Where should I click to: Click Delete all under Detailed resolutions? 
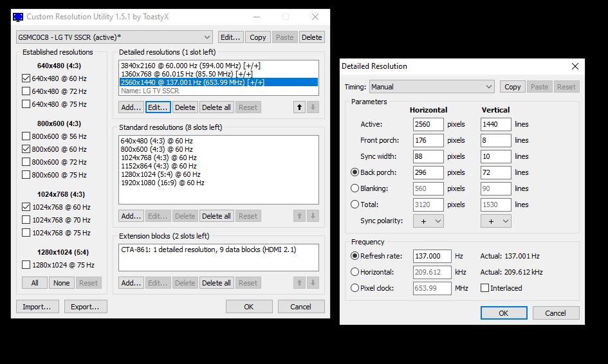216,107
